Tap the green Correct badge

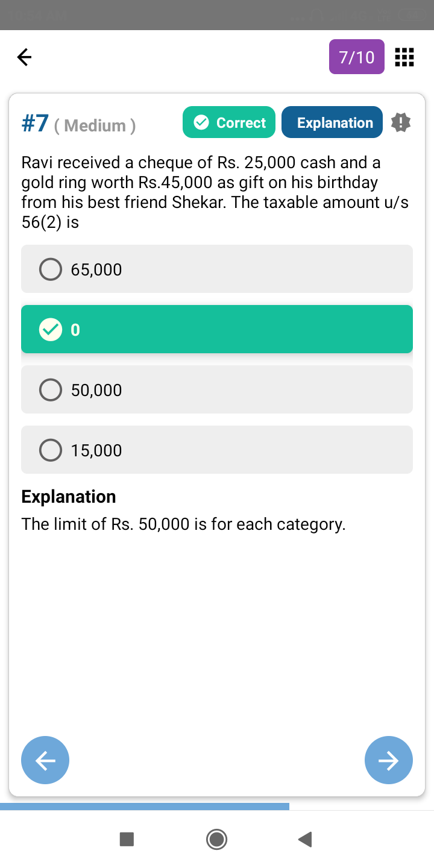point(229,122)
